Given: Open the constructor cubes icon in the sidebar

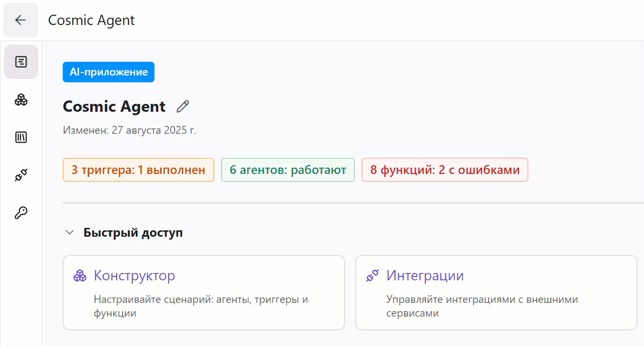Looking at the screenshot, I should [x=21, y=99].
